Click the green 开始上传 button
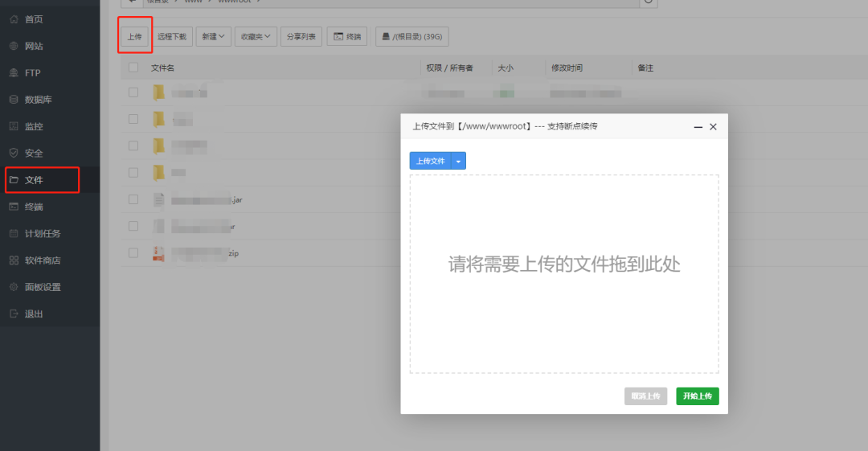868x451 pixels. tap(698, 396)
